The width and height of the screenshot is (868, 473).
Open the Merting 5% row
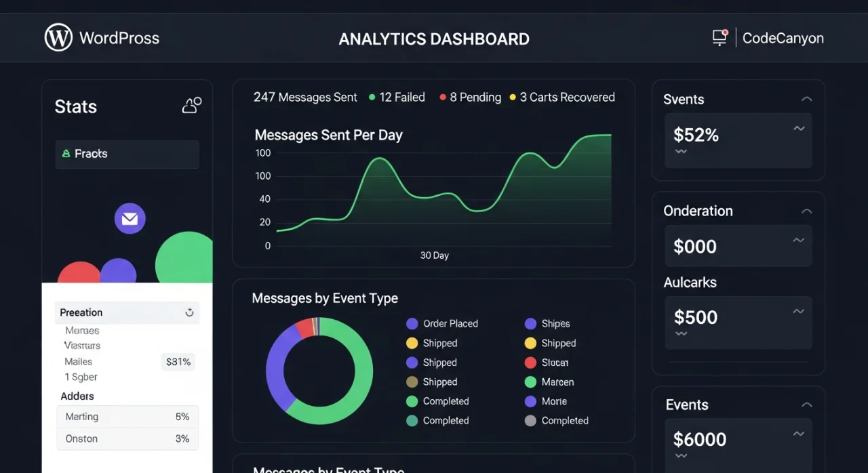click(x=127, y=417)
